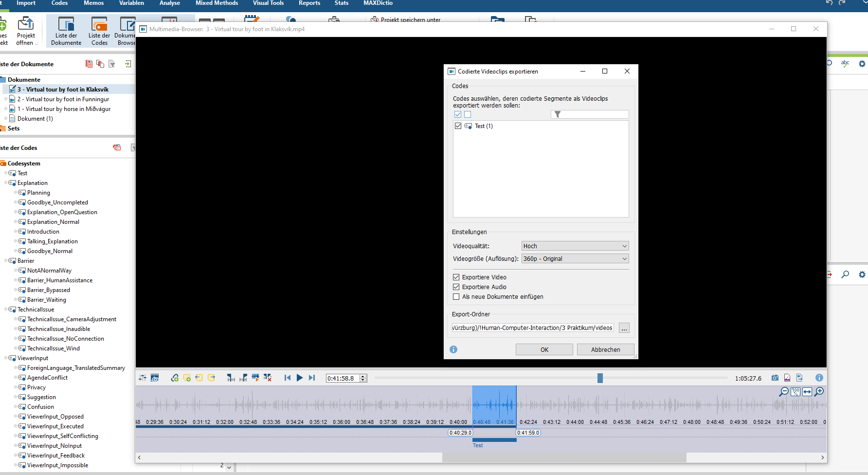Select the Introduction code
Screen dimensions: 868x475
[43, 232]
